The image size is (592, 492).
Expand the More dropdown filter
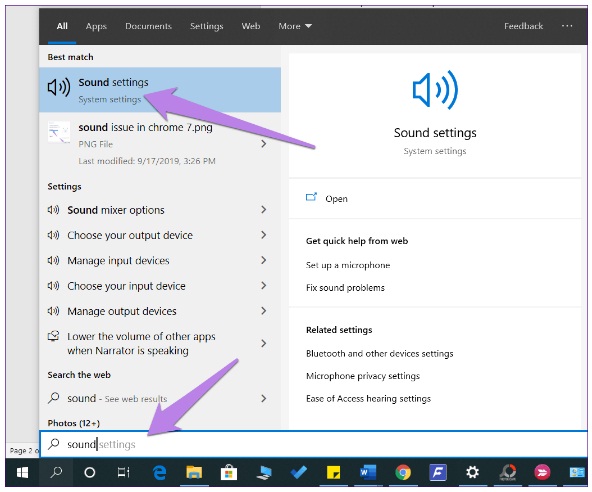pos(295,26)
